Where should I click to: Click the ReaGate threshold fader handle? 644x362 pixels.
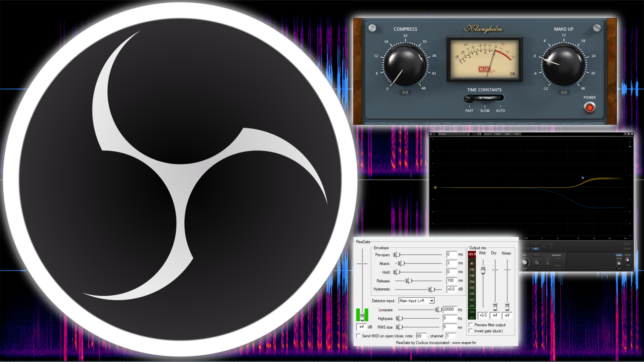(x=362, y=316)
